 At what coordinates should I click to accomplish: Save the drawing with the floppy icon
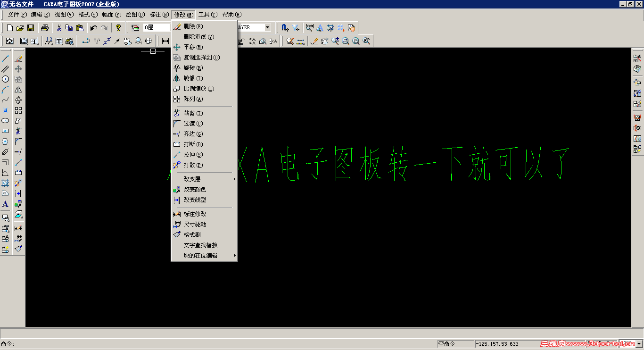tap(30, 28)
